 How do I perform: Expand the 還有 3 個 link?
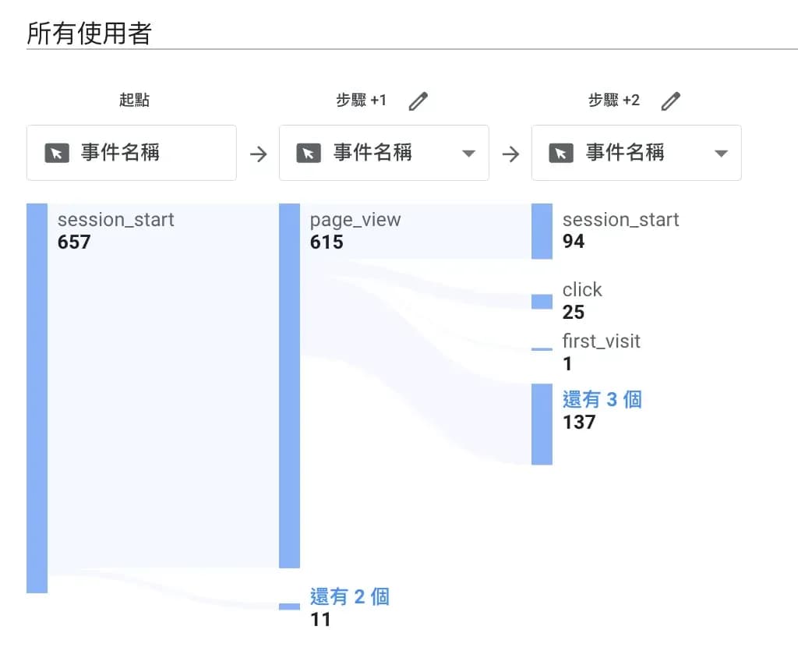pos(602,400)
